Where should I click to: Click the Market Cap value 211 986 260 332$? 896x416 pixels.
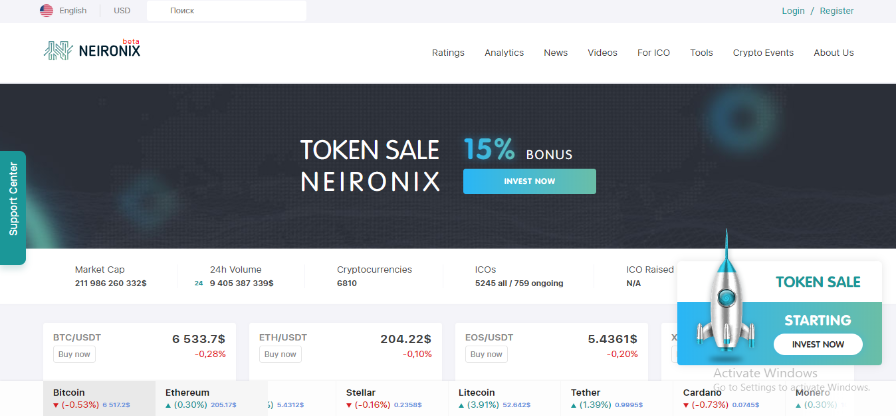tap(110, 283)
